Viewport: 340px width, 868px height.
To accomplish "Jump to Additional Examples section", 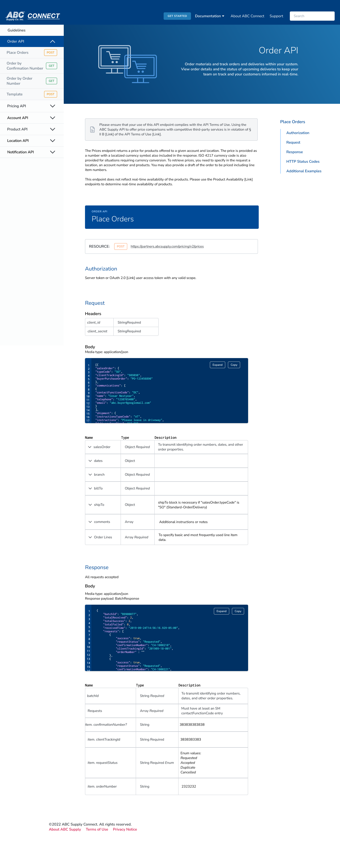I will click(304, 171).
